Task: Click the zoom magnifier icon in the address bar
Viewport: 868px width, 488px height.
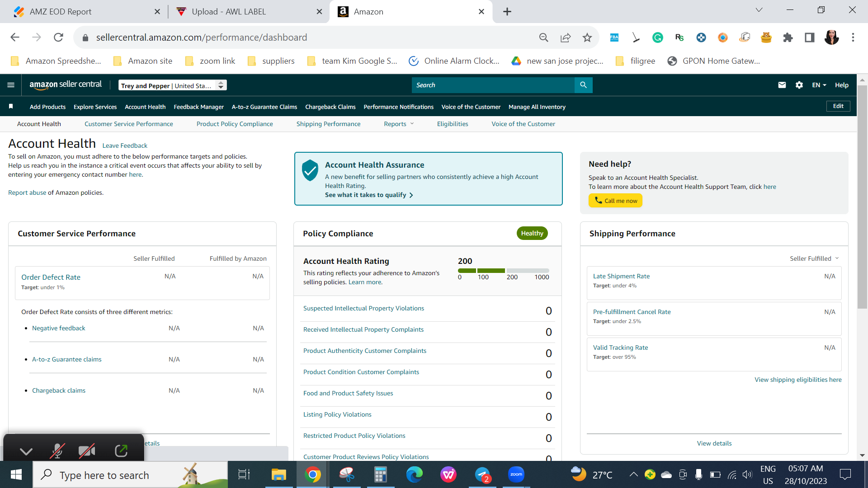Action: tap(544, 38)
